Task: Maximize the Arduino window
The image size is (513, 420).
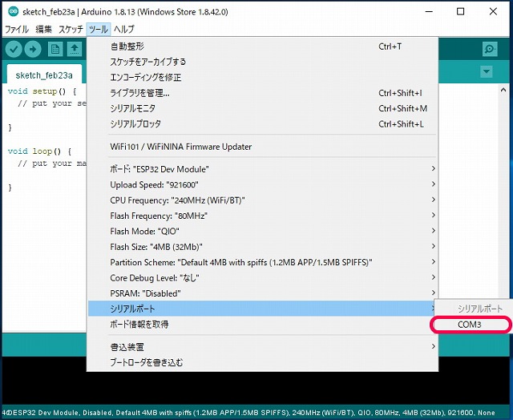Action: [460, 11]
